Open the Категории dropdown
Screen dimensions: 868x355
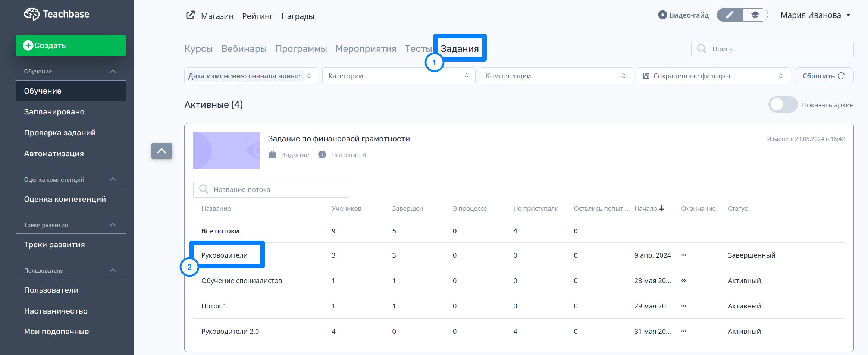click(x=398, y=76)
